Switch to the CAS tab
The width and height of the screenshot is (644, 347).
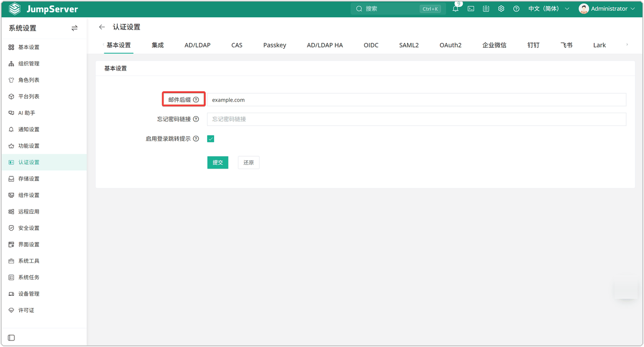click(x=237, y=45)
